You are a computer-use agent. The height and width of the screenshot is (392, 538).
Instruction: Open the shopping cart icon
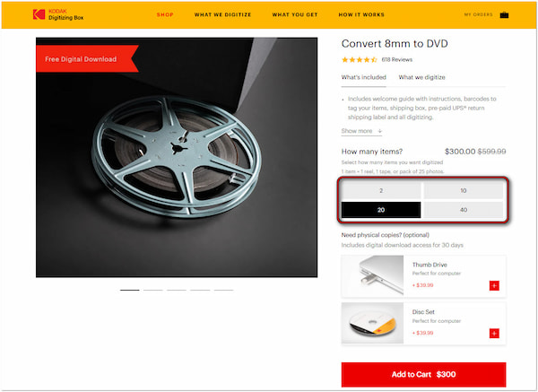[x=504, y=15]
